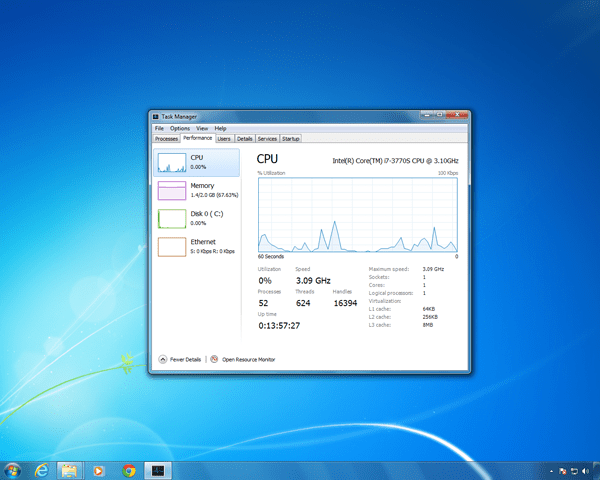Switch to the Services tab
Image resolution: width=600 pixels, height=480 pixels.
267,139
